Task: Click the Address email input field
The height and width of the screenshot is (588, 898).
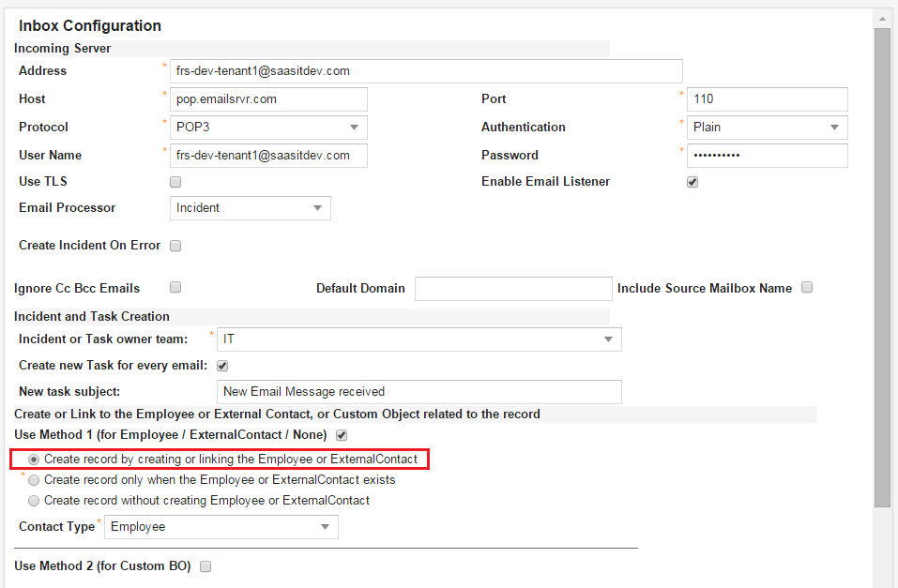Action: click(x=426, y=71)
